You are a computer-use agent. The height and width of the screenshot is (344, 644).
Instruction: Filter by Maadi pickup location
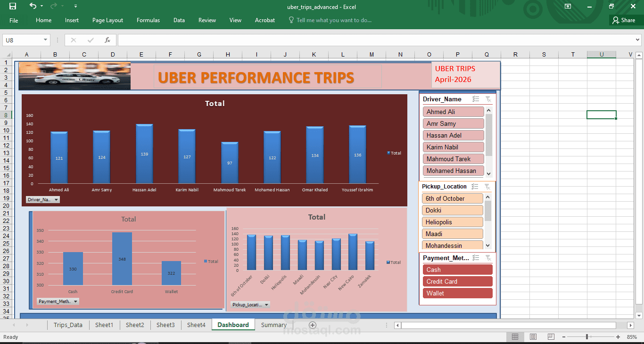453,234
